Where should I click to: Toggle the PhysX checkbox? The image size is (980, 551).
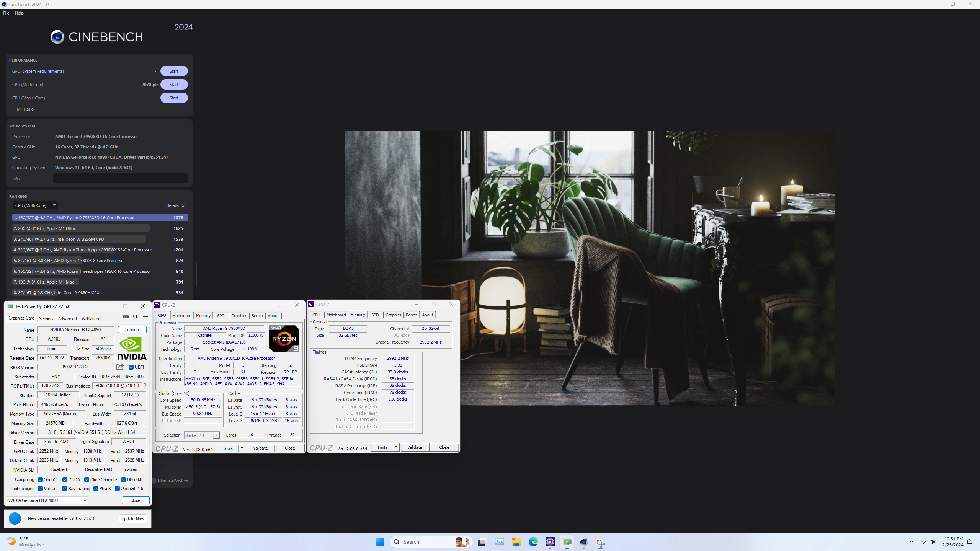[x=96, y=489]
